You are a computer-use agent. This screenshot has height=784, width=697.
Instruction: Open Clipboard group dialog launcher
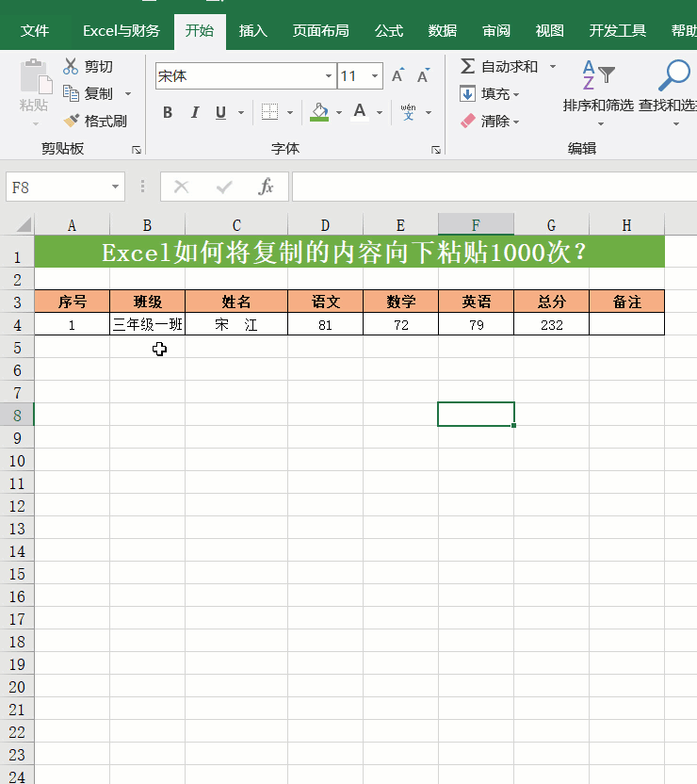(137, 150)
